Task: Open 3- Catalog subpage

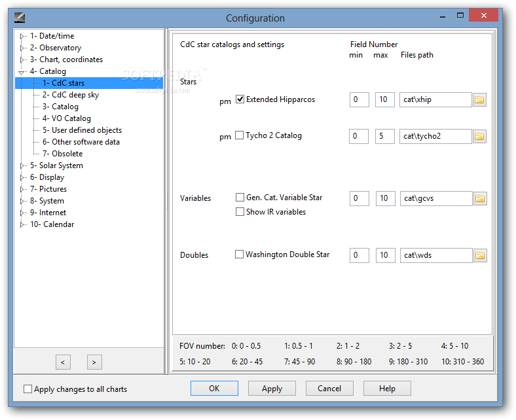Action: coord(60,107)
